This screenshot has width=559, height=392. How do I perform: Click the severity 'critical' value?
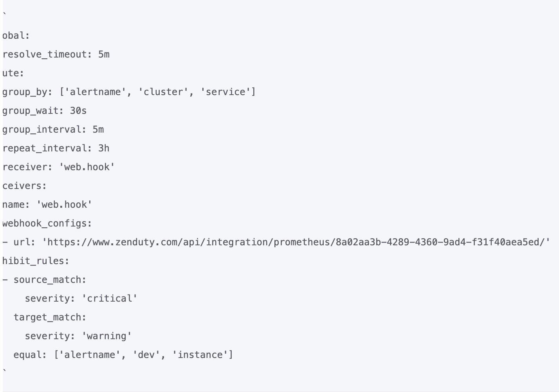pyautogui.click(x=110, y=298)
